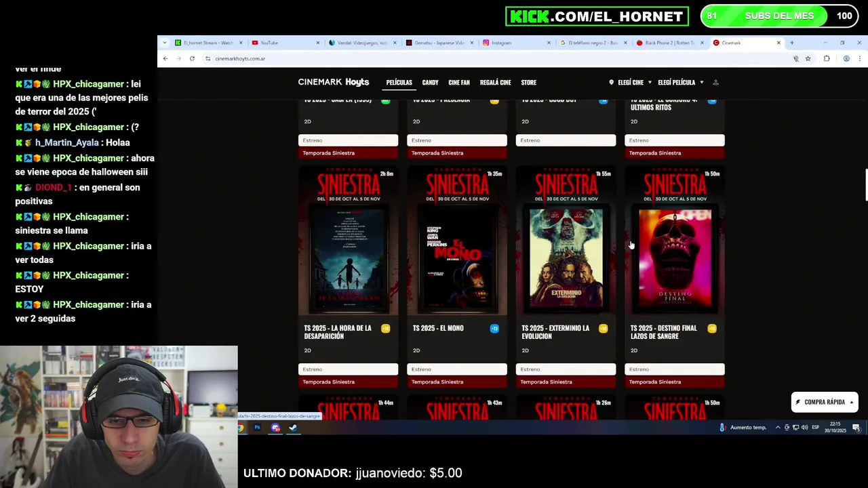This screenshot has width=868, height=488.
Task: Open the purple app icon in the taskbar
Action: [x=275, y=428]
